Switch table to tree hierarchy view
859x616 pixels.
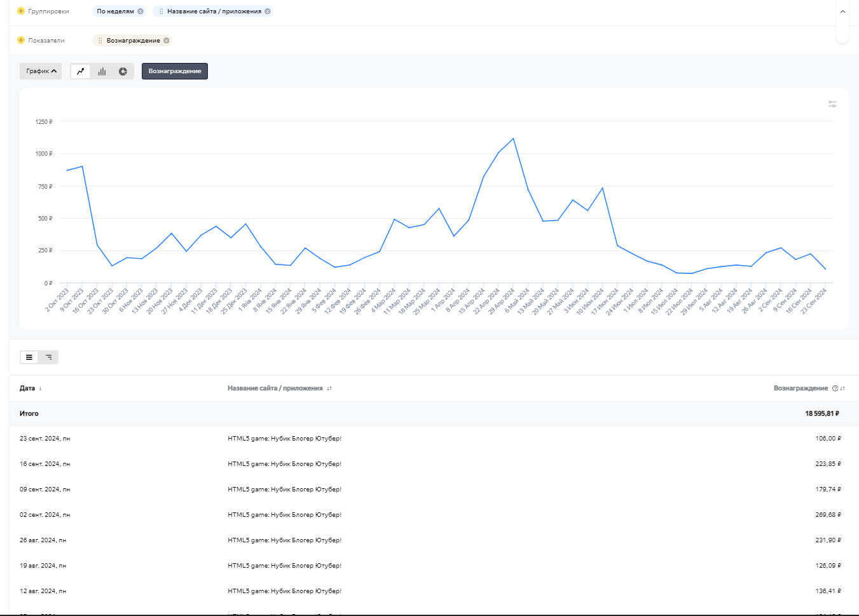coord(49,357)
